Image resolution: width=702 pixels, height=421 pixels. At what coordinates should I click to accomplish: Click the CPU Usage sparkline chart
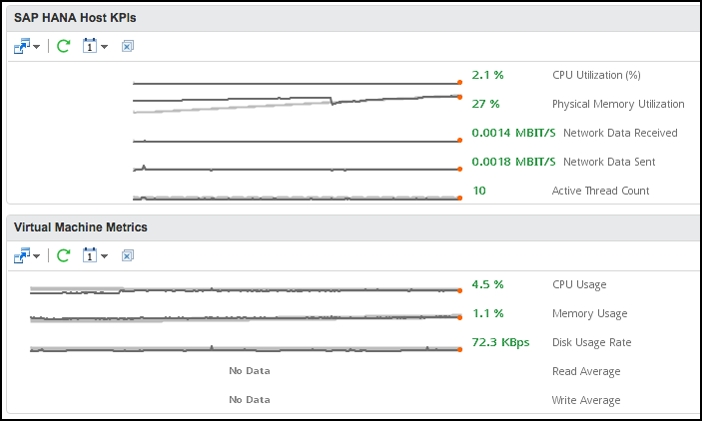(x=246, y=291)
